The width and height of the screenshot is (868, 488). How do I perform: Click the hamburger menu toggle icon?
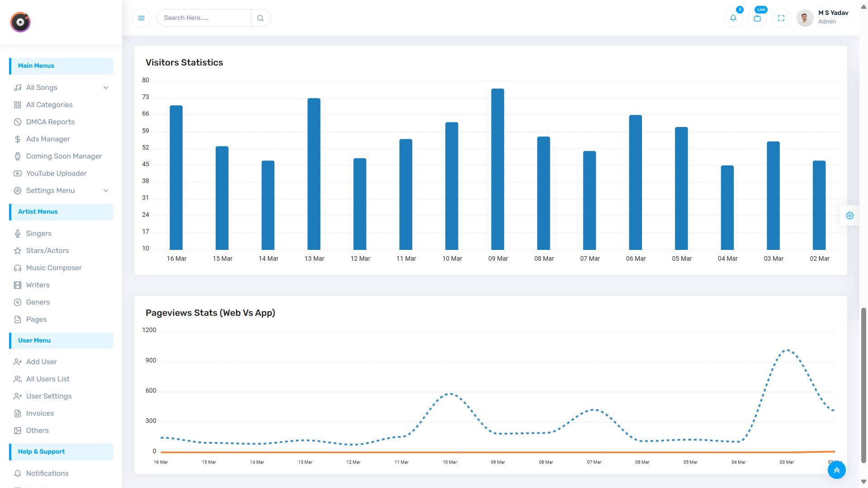[142, 18]
